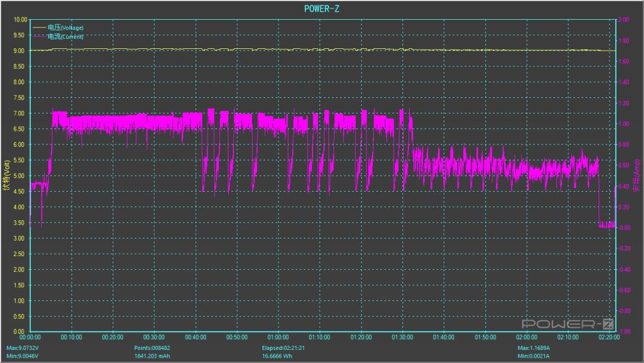644x363 pixels.
Task: Click the POWER-Z chart title
Action: 321,8
